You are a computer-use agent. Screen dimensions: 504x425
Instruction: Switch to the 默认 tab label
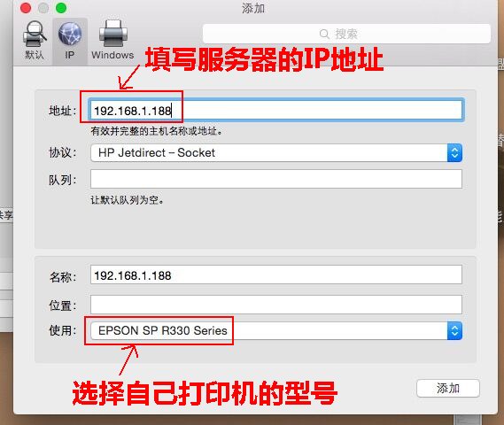(35, 55)
